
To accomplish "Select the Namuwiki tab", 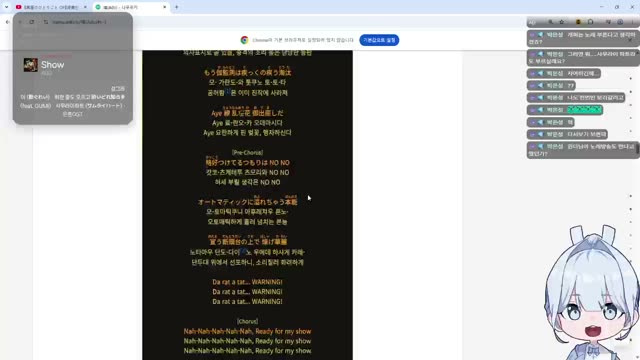I will [x=127, y=7].
